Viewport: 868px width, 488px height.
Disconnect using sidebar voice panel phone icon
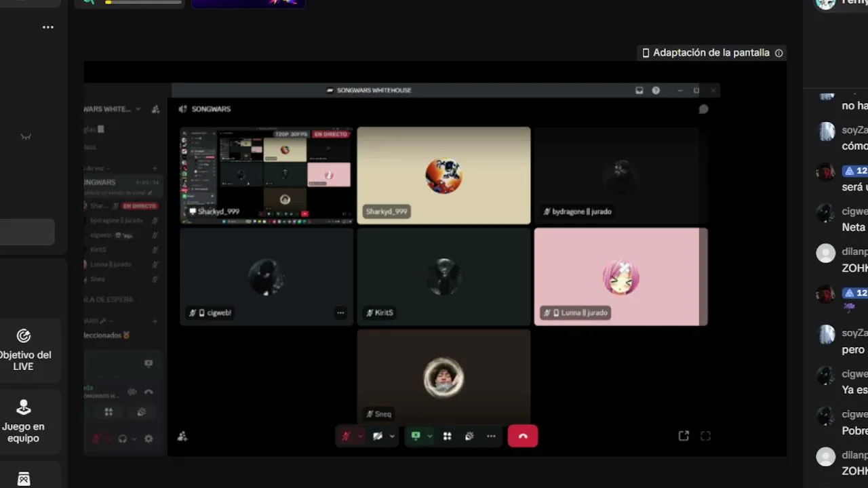(149, 392)
